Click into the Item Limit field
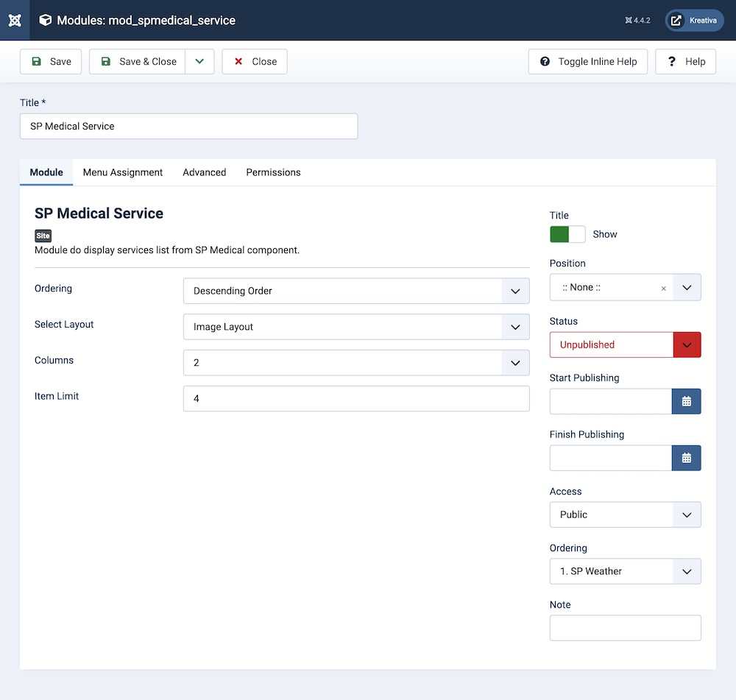The height and width of the screenshot is (700, 736). click(356, 398)
